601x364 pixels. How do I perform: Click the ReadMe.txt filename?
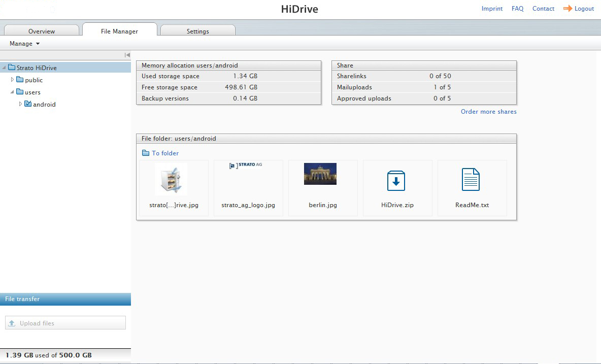(472, 205)
